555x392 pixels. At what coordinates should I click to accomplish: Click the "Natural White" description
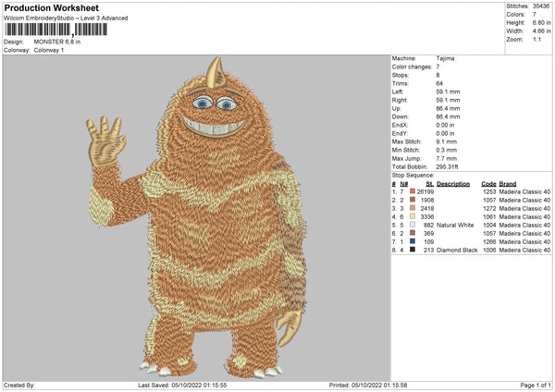pos(455,225)
